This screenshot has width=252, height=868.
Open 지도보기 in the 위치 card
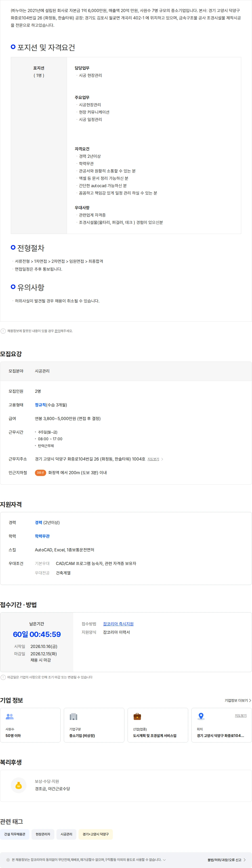point(240,715)
